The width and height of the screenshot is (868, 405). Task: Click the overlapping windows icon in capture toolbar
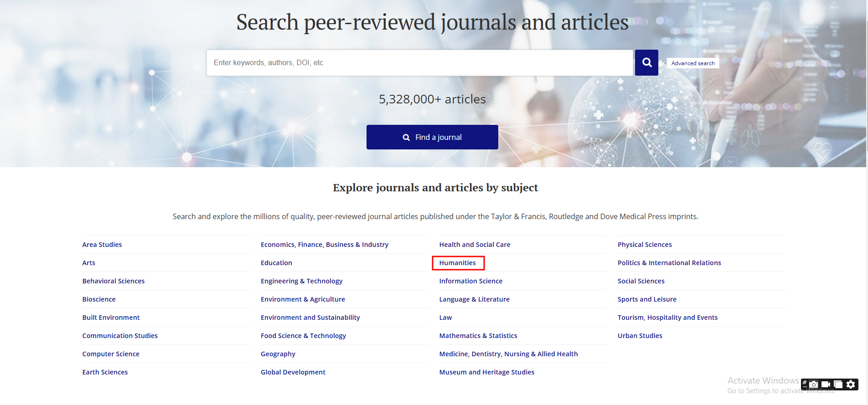tap(838, 384)
